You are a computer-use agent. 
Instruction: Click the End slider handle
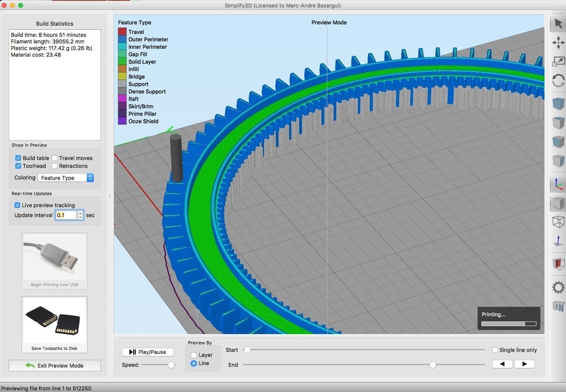pyautogui.click(x=433, y=364)
